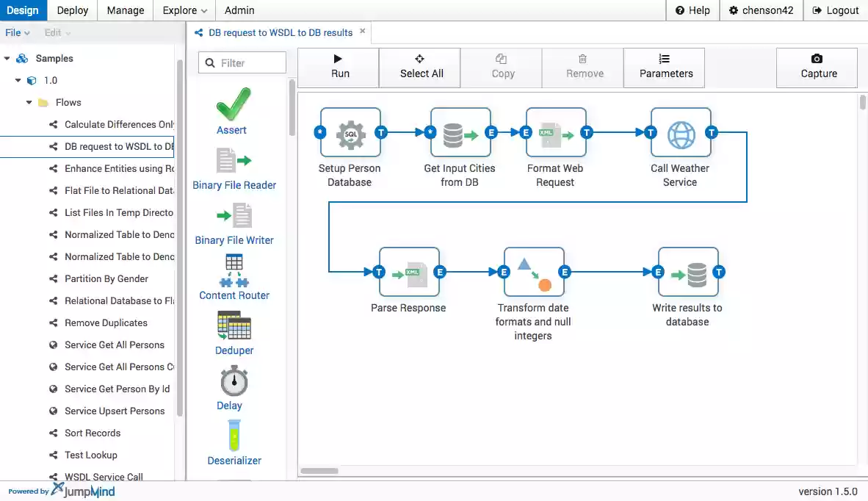Open the File menu
868x501 pixels.
pos(13,32)
